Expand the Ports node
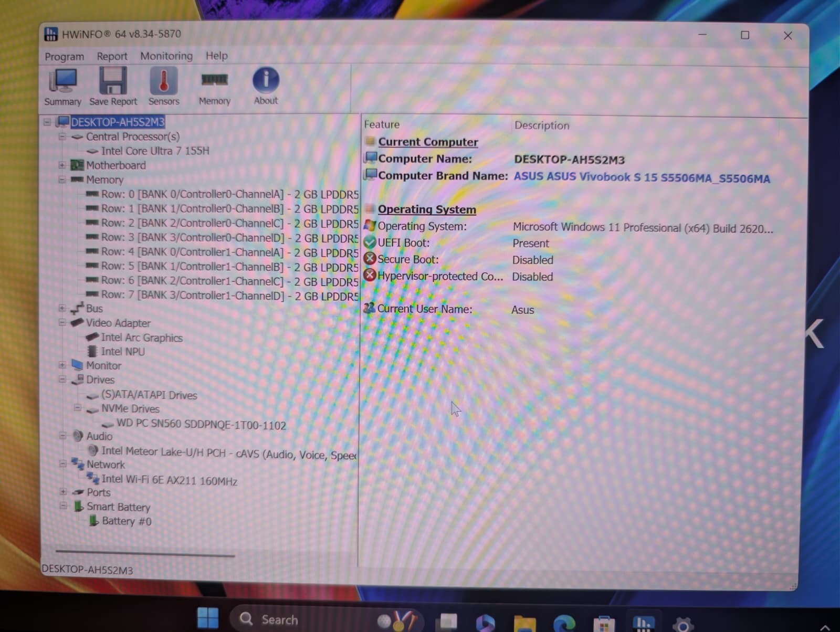Image resolution: width=840 pixels, height=632 pixels. tap(63, 492)
